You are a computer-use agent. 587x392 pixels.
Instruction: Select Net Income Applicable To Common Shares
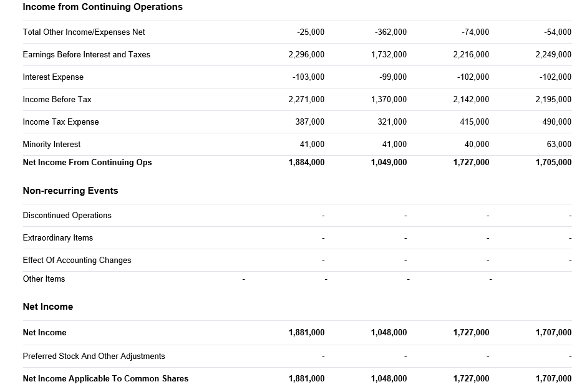click(105, 378)
